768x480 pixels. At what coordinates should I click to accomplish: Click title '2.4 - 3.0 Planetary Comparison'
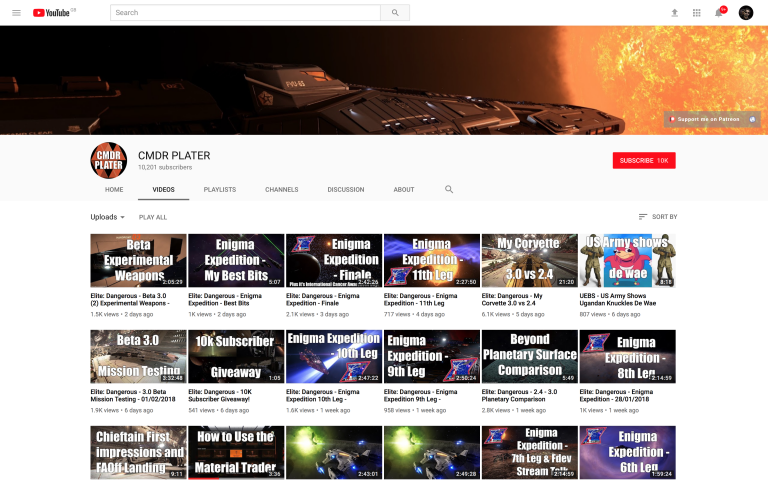[520, 396]
